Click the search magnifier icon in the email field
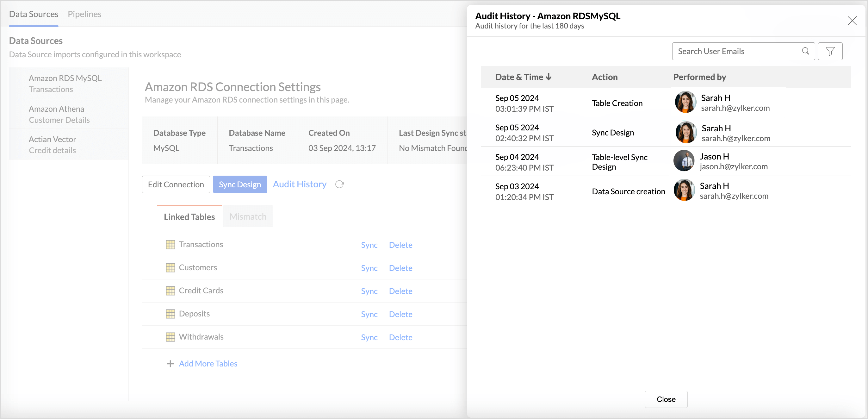 click(x=805, y=51)
